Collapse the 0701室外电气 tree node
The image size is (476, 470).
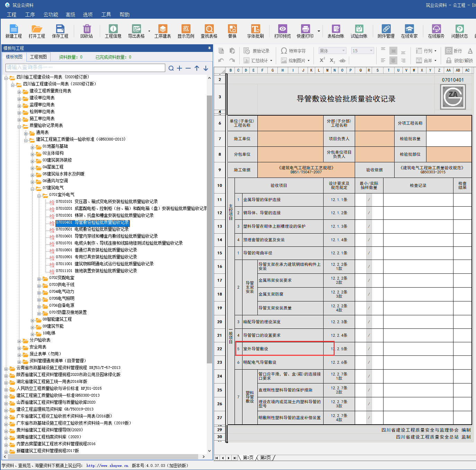tap(39, 196)
